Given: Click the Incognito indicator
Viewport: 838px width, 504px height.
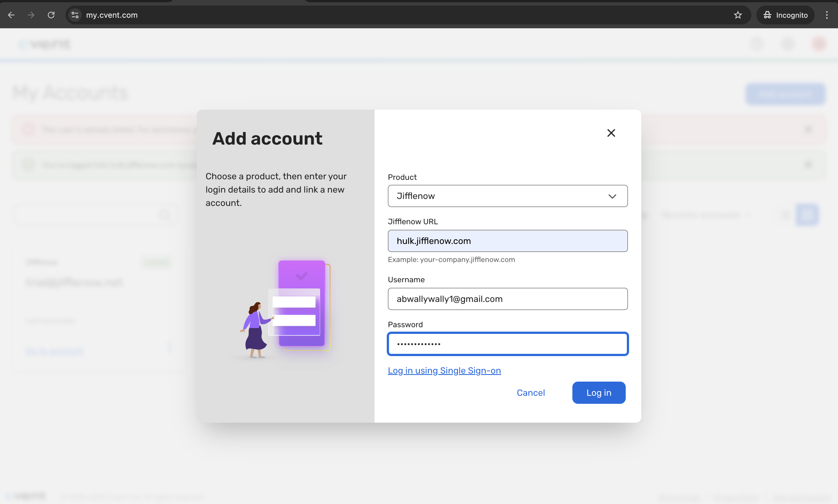Looking at the screenshot, I should (785, 15).
